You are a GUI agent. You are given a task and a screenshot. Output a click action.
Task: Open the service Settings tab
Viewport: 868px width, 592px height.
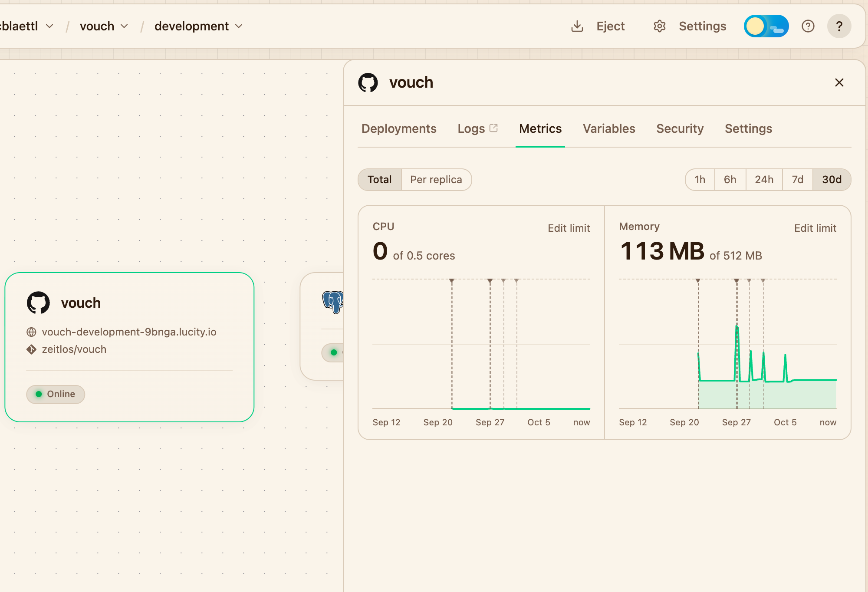(748, 128)
